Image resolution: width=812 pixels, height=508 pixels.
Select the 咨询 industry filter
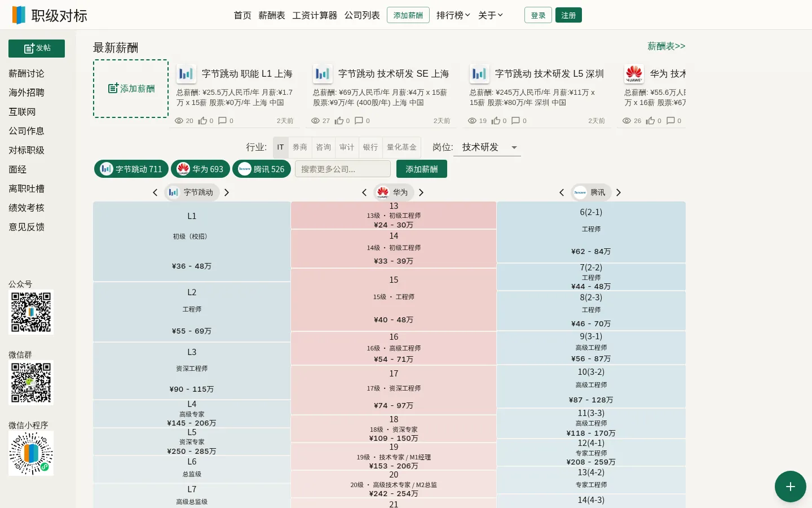click(324, 147)
